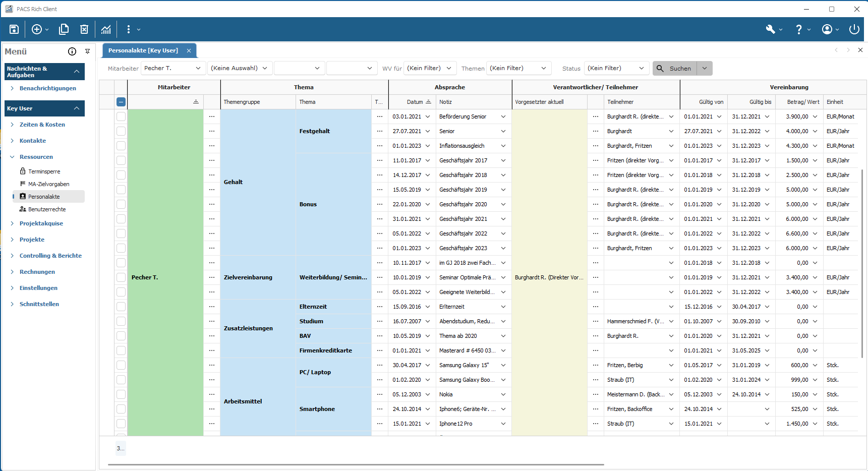Switch to Personalakte [Key User] tab

143,50
